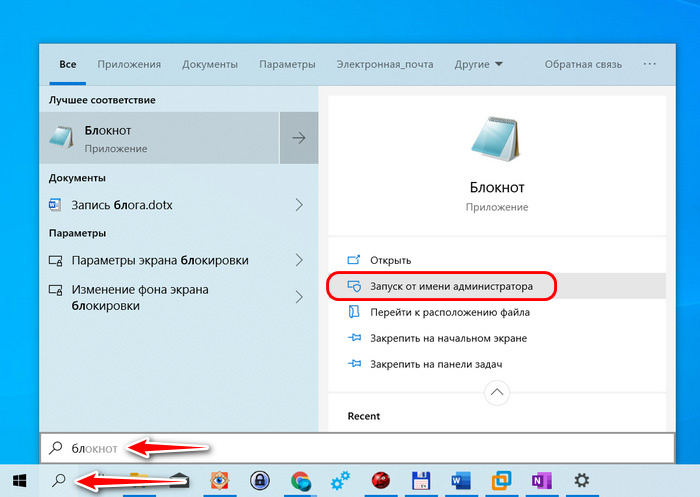Image resolution: width=700 pixels, height=497 pixels.
Task: Click the Recent heading
Action: point(363,416)
